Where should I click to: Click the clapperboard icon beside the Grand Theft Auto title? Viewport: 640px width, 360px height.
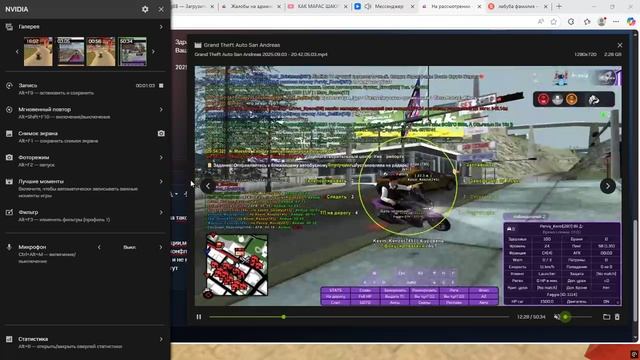(x=198, y=45)
